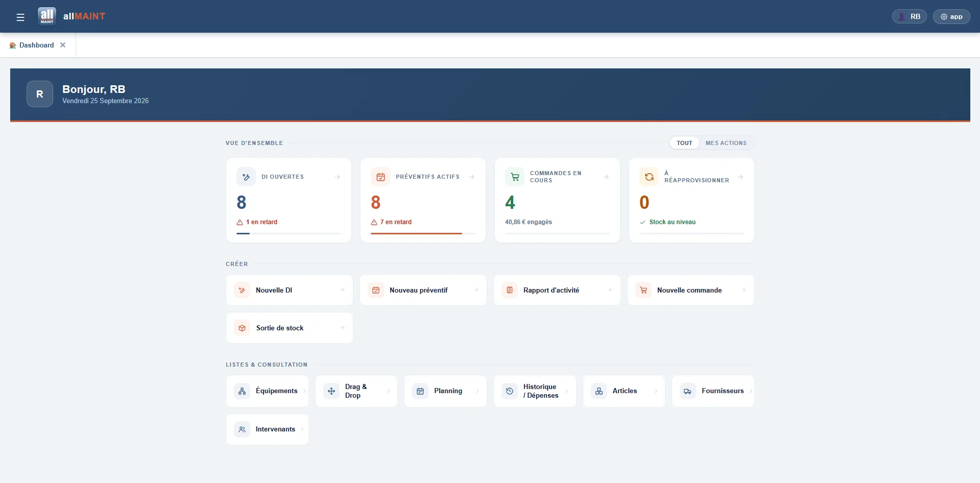Click the Articles boxes icon
Screen dimensions: 980x483
tap(599, 391)
